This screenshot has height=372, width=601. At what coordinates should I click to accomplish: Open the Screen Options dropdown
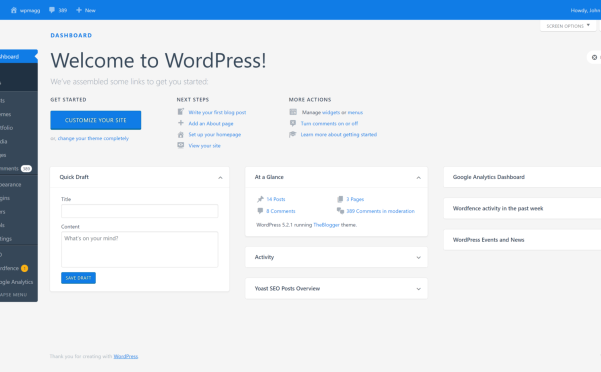(x=568, y=26)
